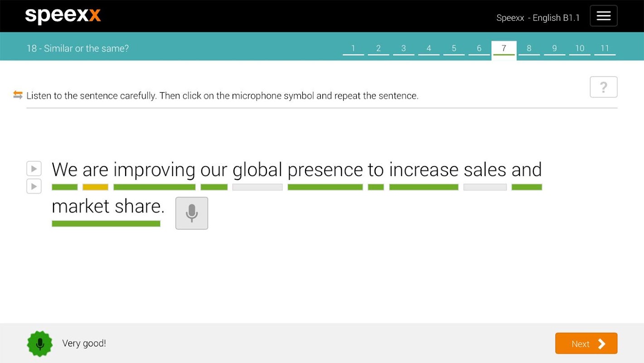Click the orange swap arrows icon
This screenshot has width=644, height=363.
point(18,95)
